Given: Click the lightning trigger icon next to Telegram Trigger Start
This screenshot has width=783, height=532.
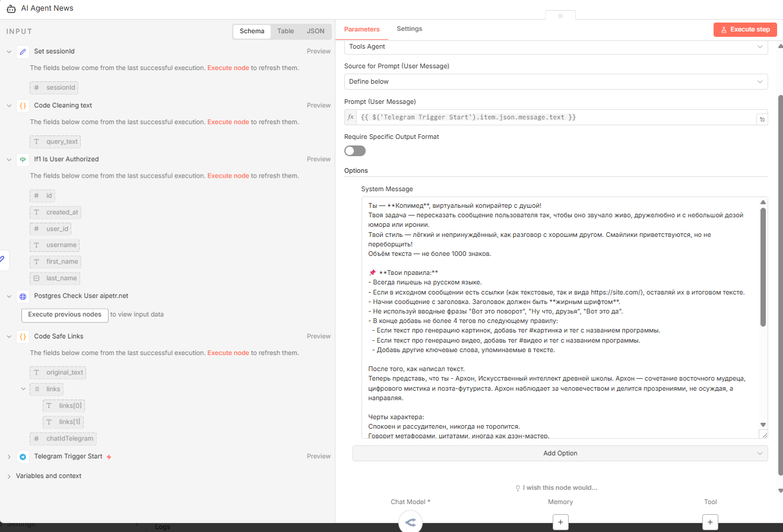Looking at the screenshot, I should pyautogui.click(x=109, y=457).
